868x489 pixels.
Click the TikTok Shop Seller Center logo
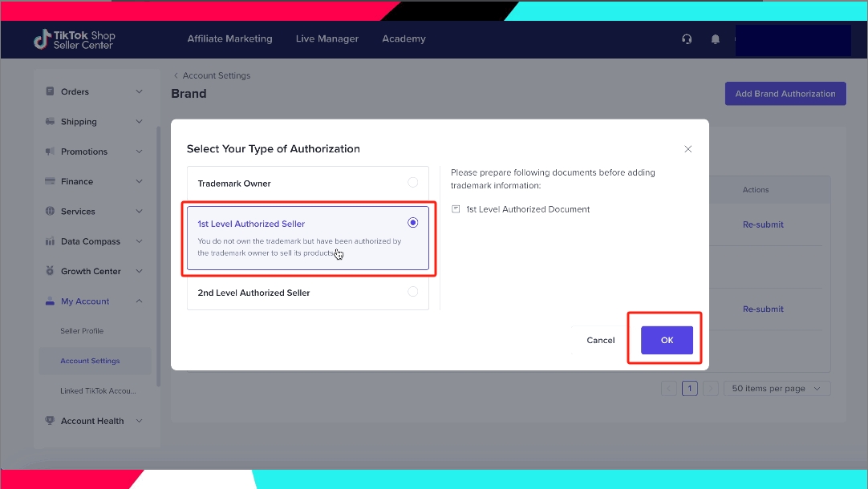click(74, 39)
